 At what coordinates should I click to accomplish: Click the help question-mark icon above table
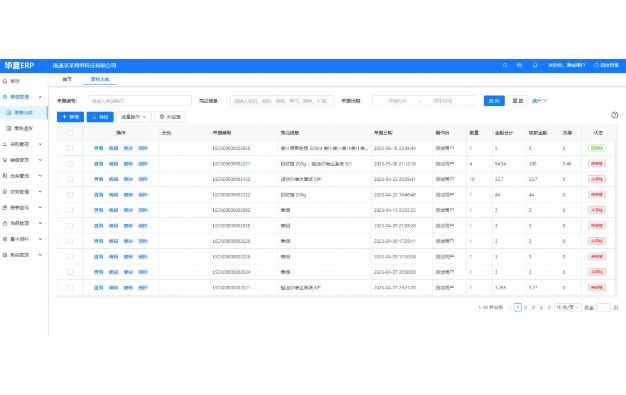pos(614,115)
